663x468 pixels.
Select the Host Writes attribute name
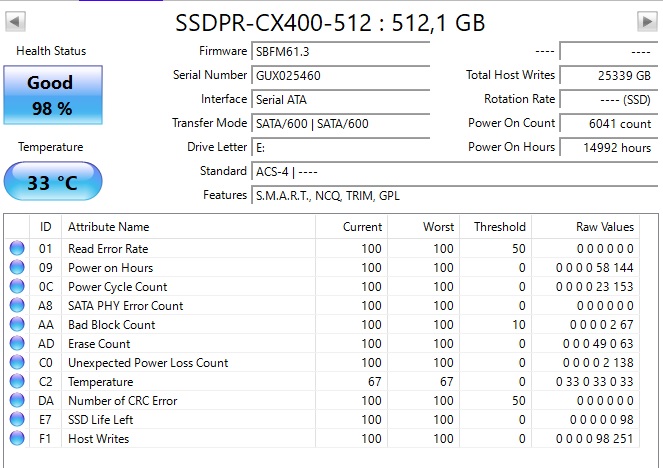click(99, 439)
